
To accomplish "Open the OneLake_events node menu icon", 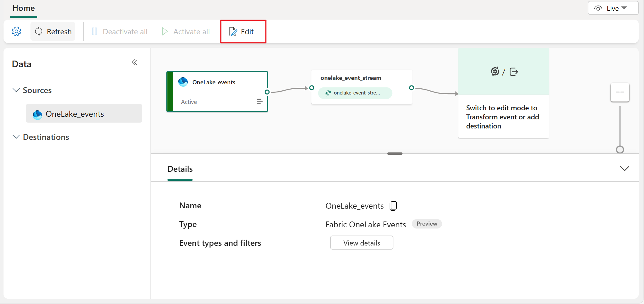I will tap(259, 102).
